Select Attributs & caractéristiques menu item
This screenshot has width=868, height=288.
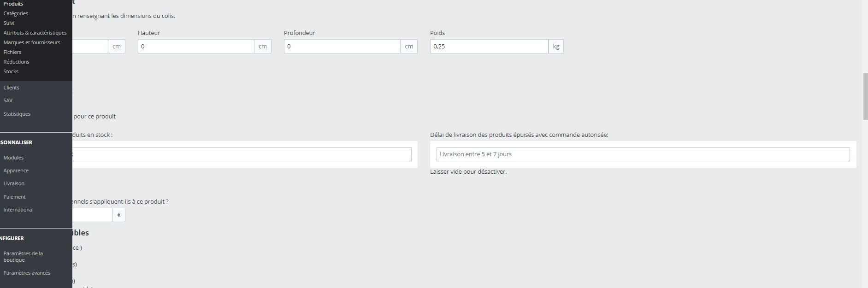pos(35,33)
